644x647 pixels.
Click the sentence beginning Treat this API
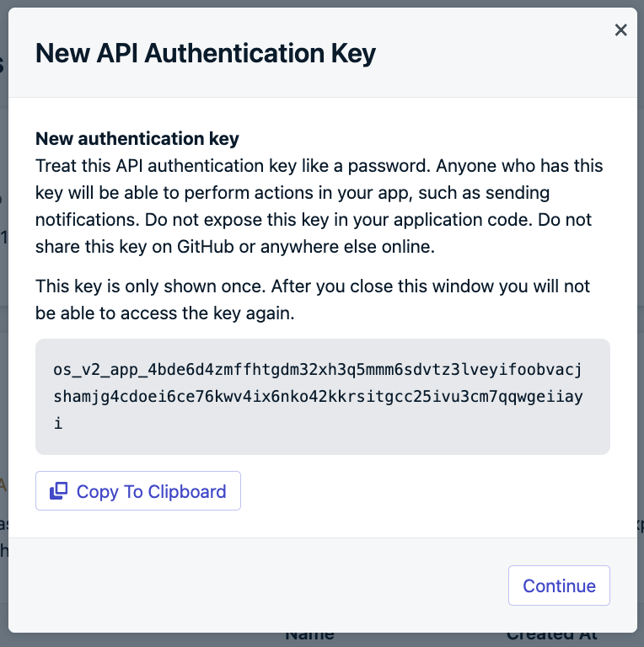[233, 166]
